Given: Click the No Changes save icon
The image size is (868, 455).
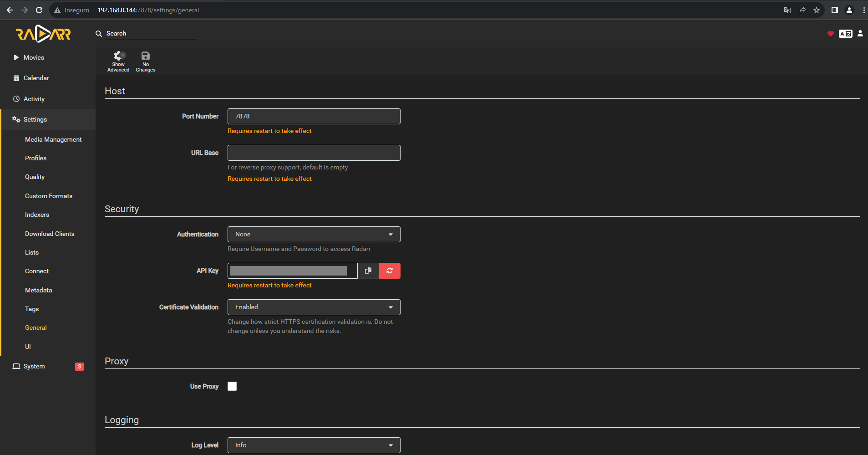Looking at the screenshot, I should tap(146, 61).
